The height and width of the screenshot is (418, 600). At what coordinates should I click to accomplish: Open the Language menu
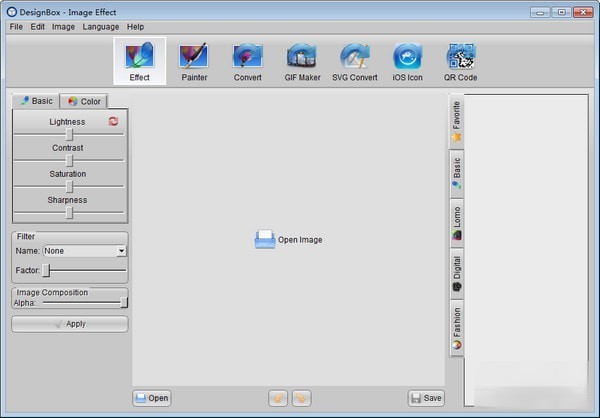pyautogui.click(x=101, y=27)
